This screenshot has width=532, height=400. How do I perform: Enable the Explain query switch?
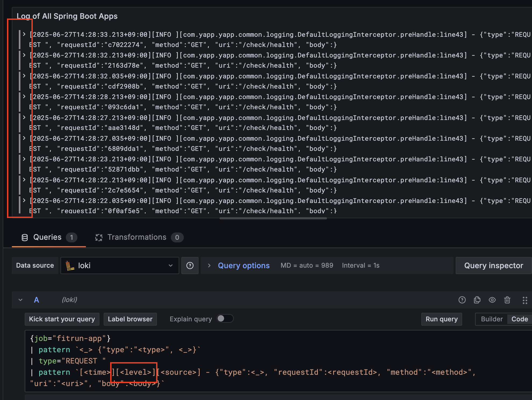(x=225, y=319)
